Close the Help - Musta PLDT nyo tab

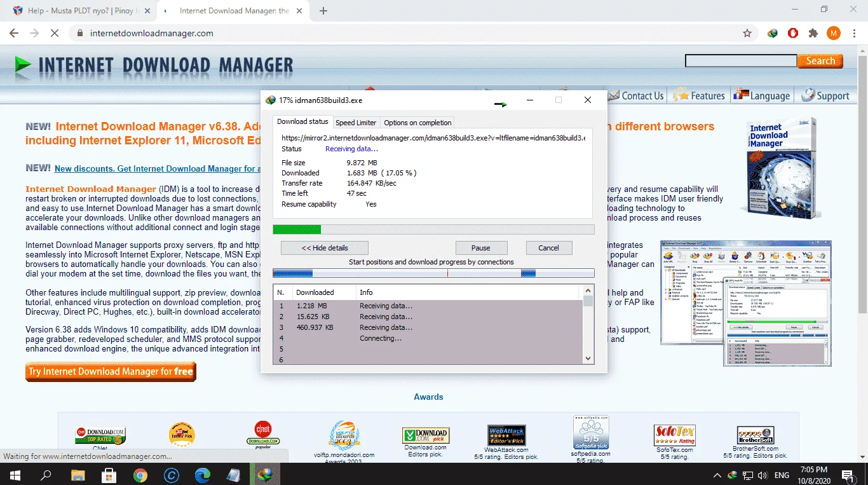tap(146, 11)
